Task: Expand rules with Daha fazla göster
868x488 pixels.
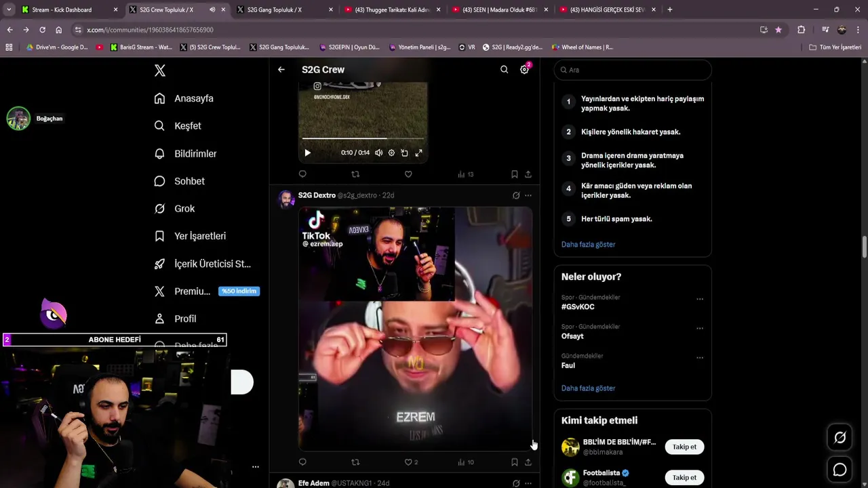Action: pos(588,244)
